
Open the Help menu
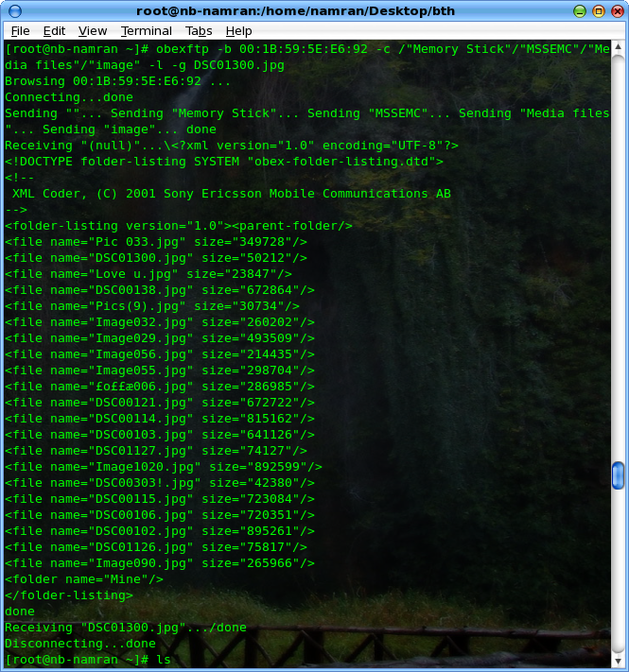click(238, 31)
